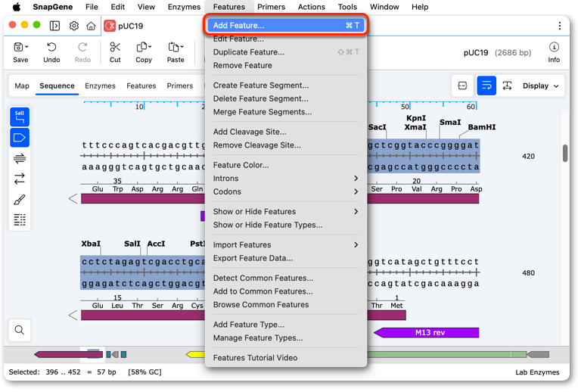Click the pUC19 file icon
The height and width of the screenshot is (392, 578).
(110, 26)
